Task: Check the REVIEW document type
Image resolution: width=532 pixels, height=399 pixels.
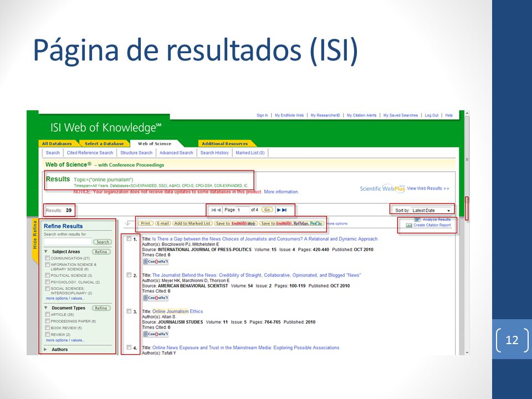Action: 48,335
